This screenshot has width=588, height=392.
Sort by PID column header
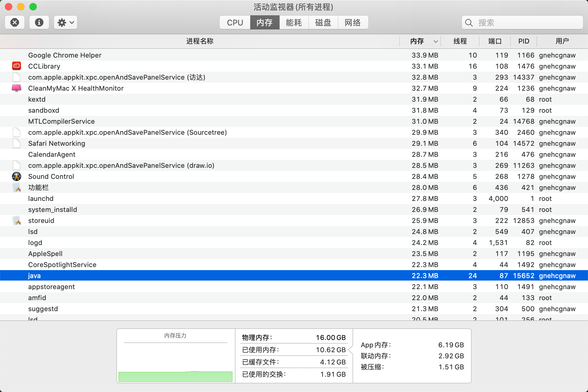[x=524, y=41]
